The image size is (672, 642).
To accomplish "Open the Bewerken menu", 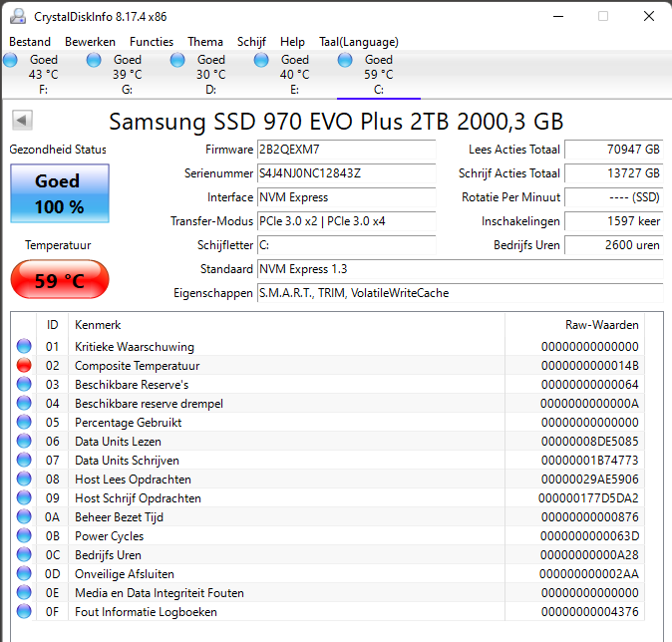I will click(90, 42).
